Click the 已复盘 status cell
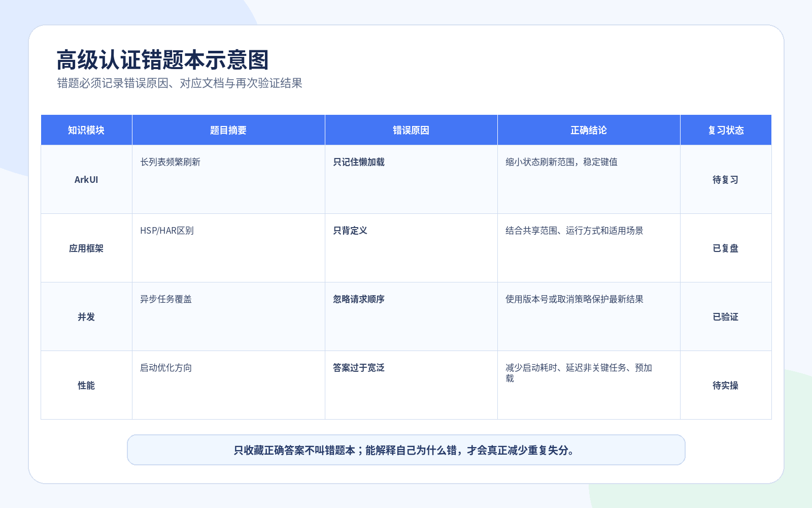This screenshot has height=508, width=812. 726,248
